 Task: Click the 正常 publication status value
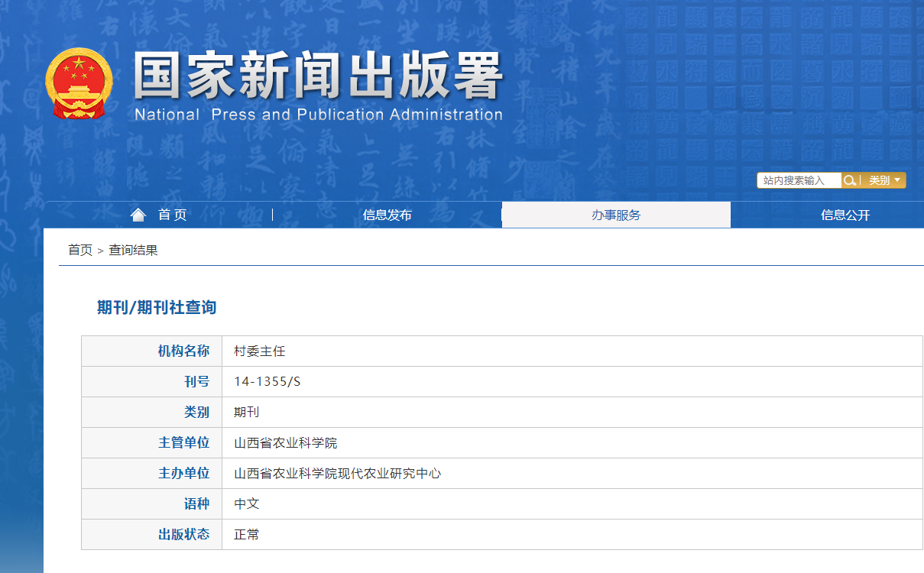click(247, 535)
